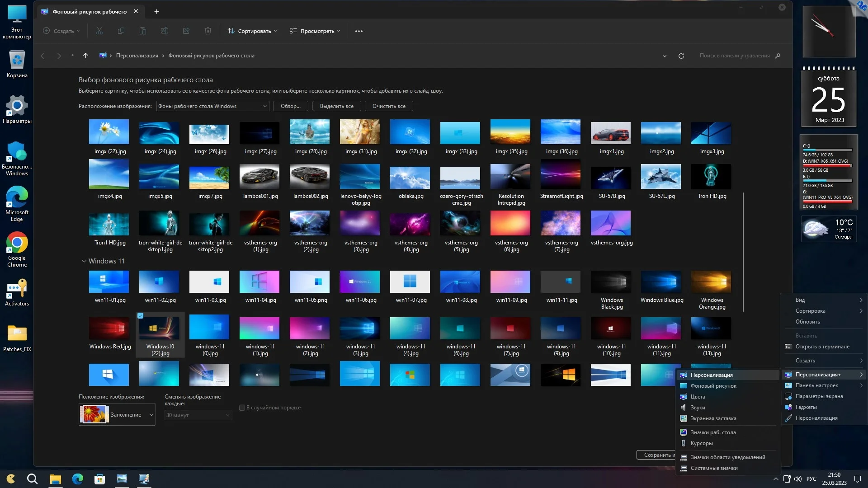Screen dimensions: 868x488
Task: Uncheck the Windows10 (22).jpg wallpaper checkbox
Action: coord(141,316)
